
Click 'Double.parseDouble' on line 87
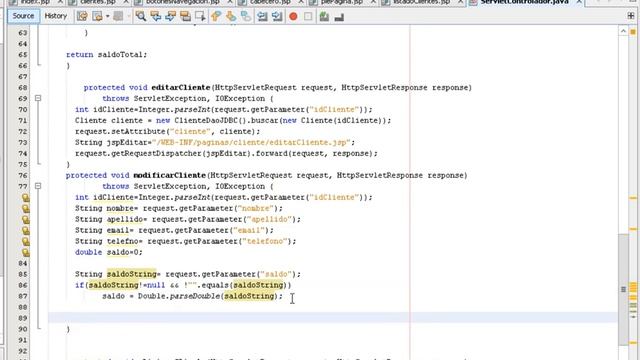coord(179,296)
